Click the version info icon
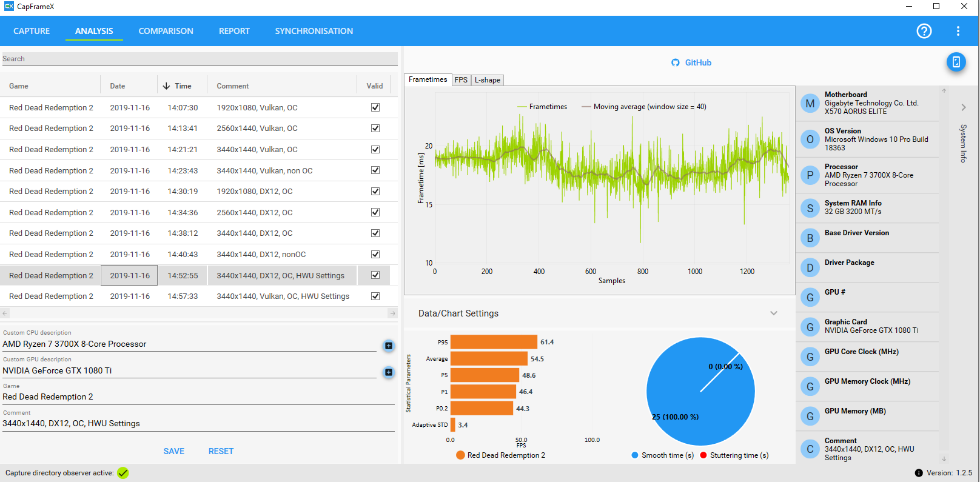This screenshot has height=482, width=980. [x=919, y=473]
